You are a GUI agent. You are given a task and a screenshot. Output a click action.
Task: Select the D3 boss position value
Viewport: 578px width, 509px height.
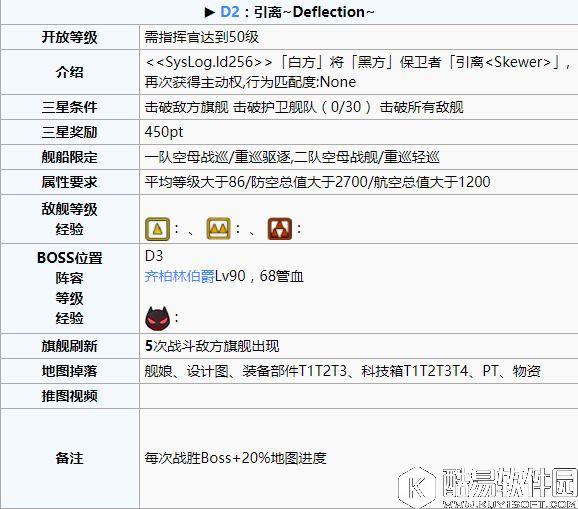(x=154, y=256)
